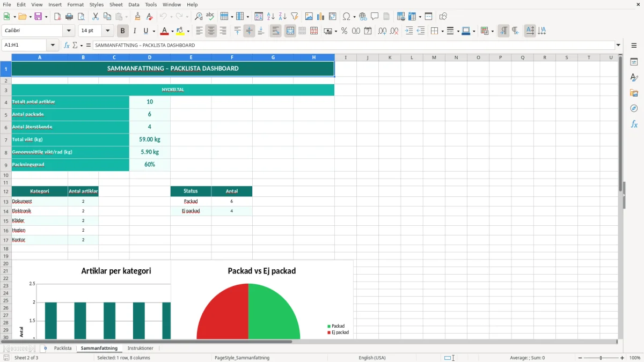Open the Function Wizard icon
644x362 pixels.
point(67,45)
